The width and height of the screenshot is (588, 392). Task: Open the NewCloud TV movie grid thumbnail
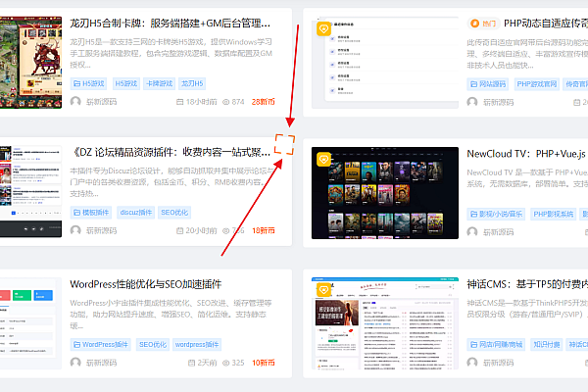(x=385, y=193)
